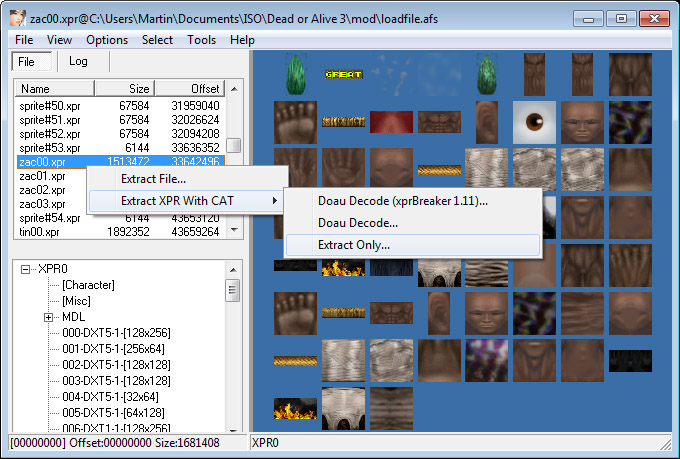Select the face texture in second row
The width and height of the screenshot is (680, 459).
click(582, 122)
